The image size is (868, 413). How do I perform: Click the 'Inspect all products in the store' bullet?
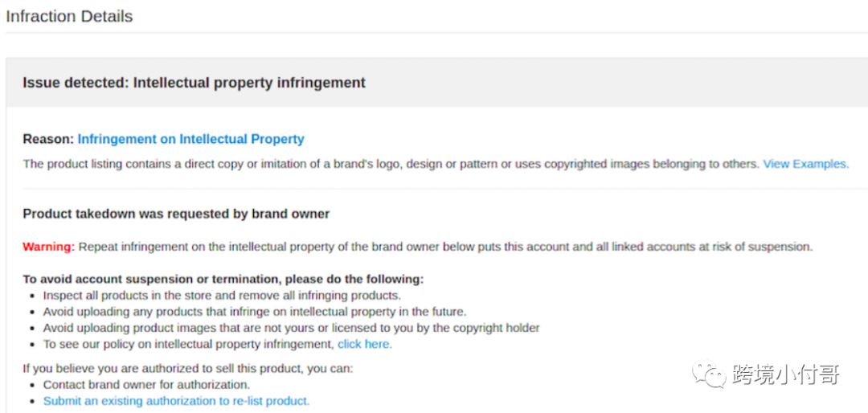(221, 295)
